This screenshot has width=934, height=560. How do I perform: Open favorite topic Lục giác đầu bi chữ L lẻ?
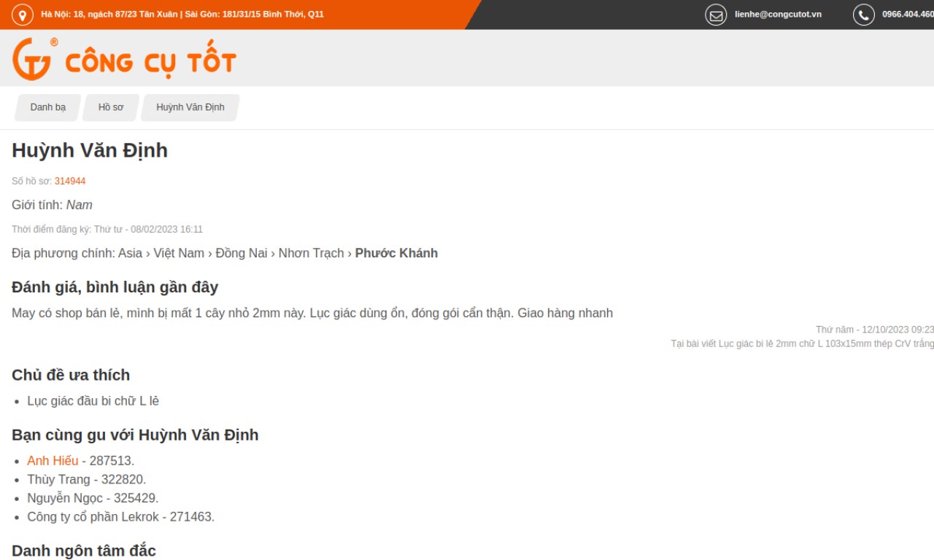[x=93, y=401]
